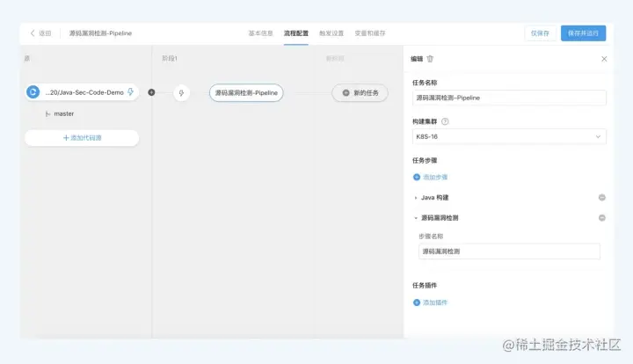The image size is (633, 364).
Task: Add a code source with 添加代码源
Action: 82,138
